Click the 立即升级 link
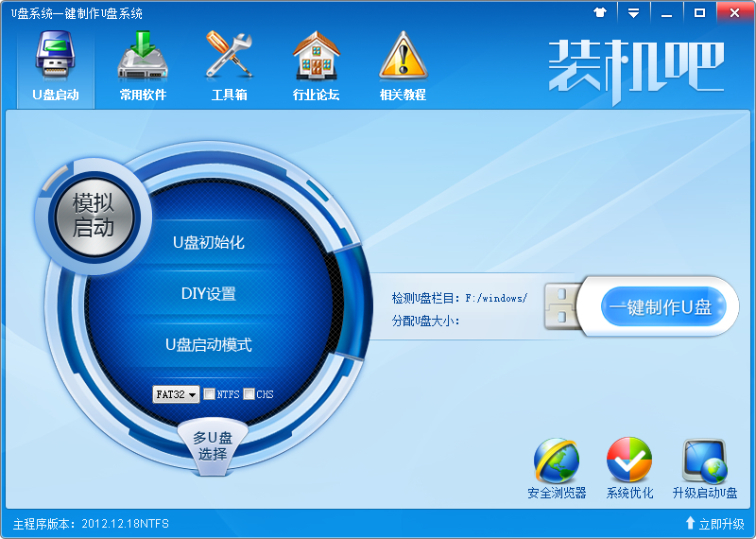Image resolution: width=756 pixels, height=539 pixels. tap(721, 524)
